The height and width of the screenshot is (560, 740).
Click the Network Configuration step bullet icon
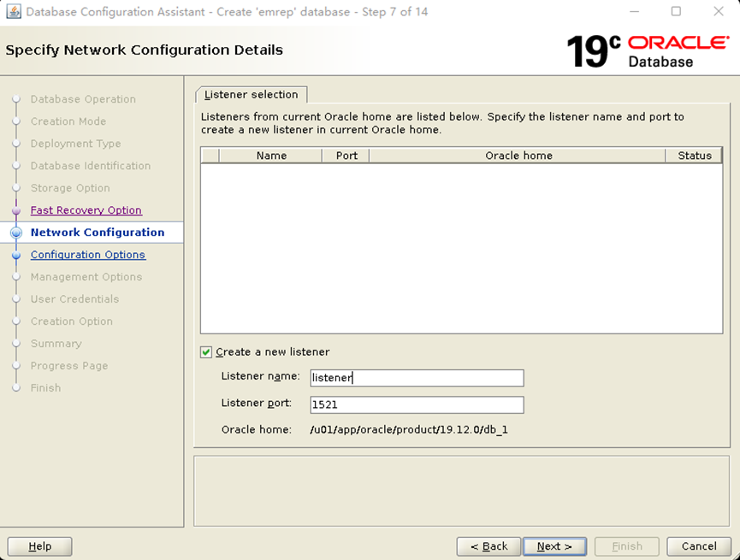[x=16, y=233]
